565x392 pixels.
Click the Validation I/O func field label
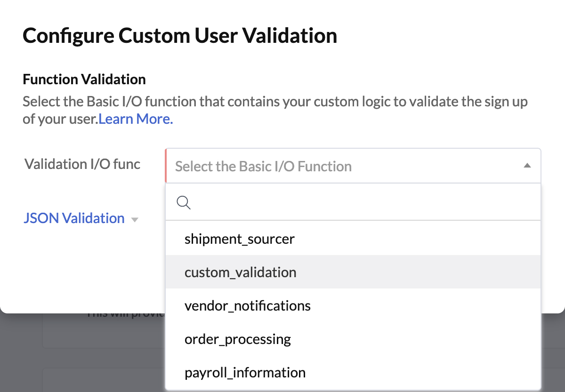coord(82,164)
